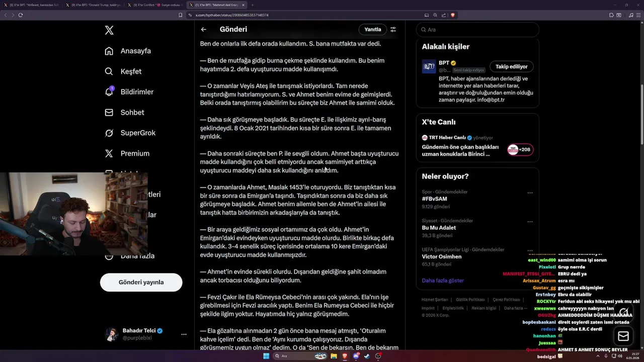This screenshot has width=644, height=362.
Task: Click BPT profile avatar in Alakalı kişiler
Action: [429, 66]
